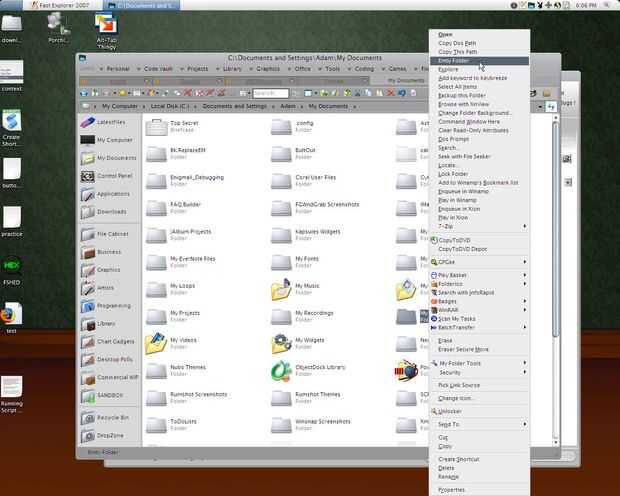Open My Computer from the sidebar
The height and width of the screenshot is (496, 620).
click(107, 140)
